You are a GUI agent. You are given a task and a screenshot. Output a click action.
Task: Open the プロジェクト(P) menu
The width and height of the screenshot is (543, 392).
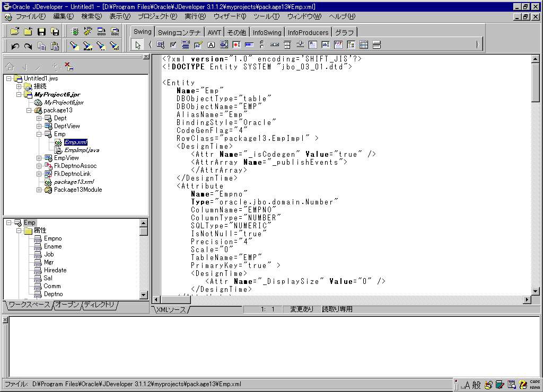[x=157, y=16]
